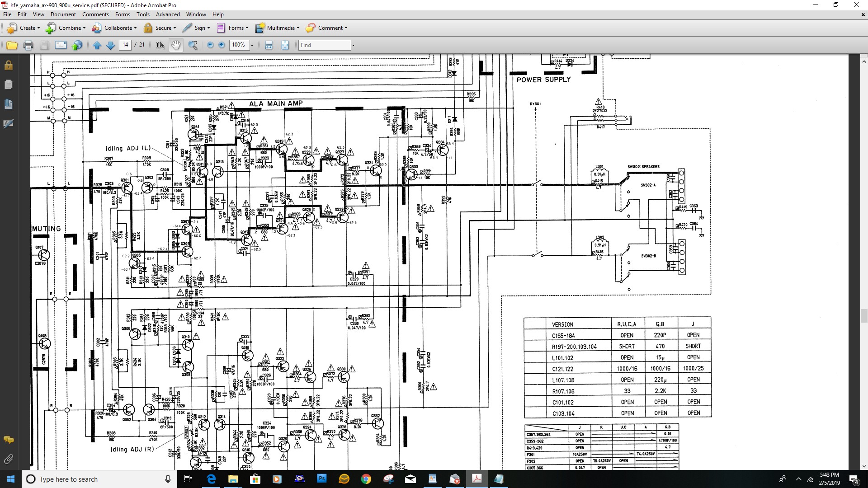This screenshot has width=868, height=488.
Task: Click the globe upload toolbar icon
Action: (77, 45)
